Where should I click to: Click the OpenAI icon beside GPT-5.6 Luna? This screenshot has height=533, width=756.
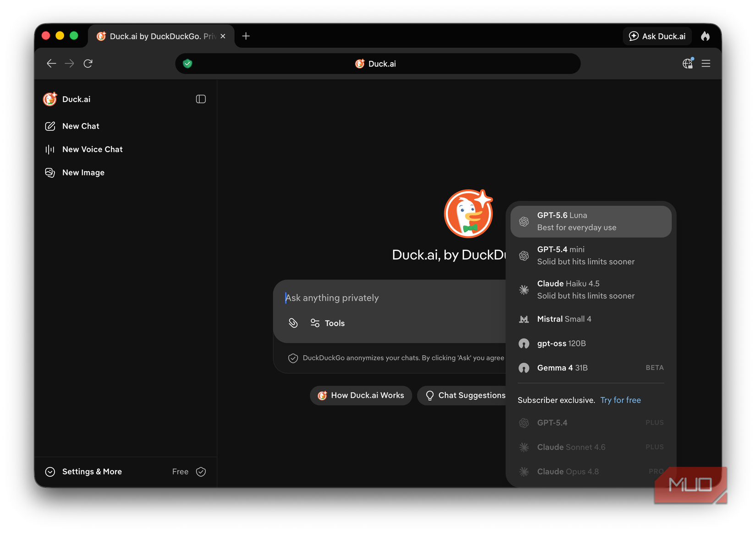(x=524, y=222)
